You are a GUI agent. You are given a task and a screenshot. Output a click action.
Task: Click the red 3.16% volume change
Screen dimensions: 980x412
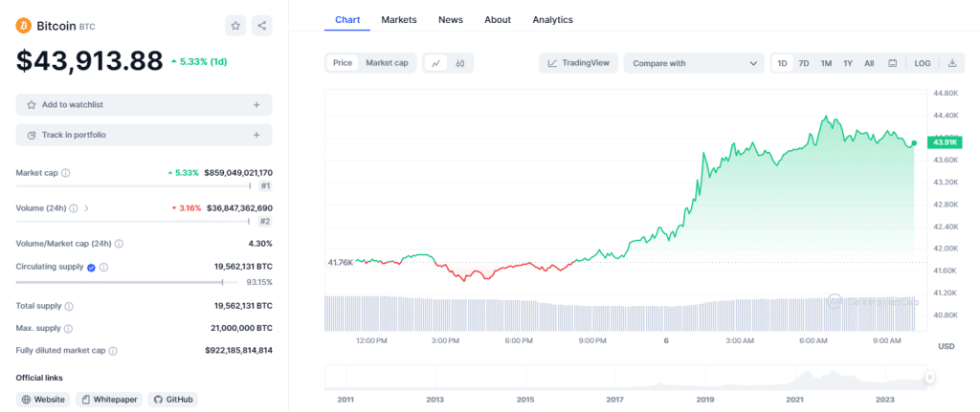click(187, 207)
